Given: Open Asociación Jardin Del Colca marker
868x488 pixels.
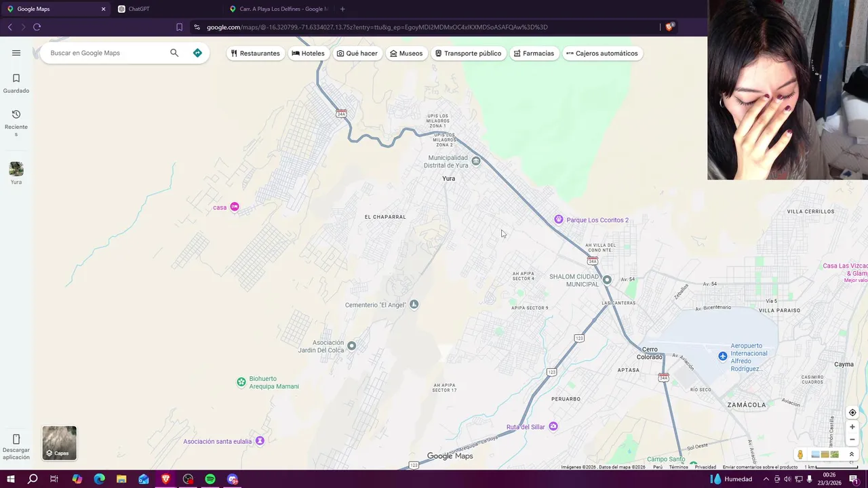Looking at the screenshot, I should click(x=351, y=346).
